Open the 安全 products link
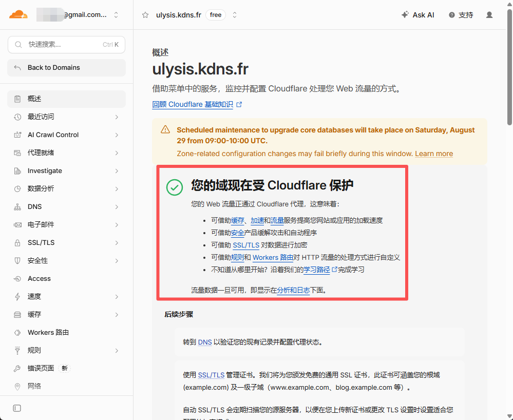The image size is (513, 420). 238,233
